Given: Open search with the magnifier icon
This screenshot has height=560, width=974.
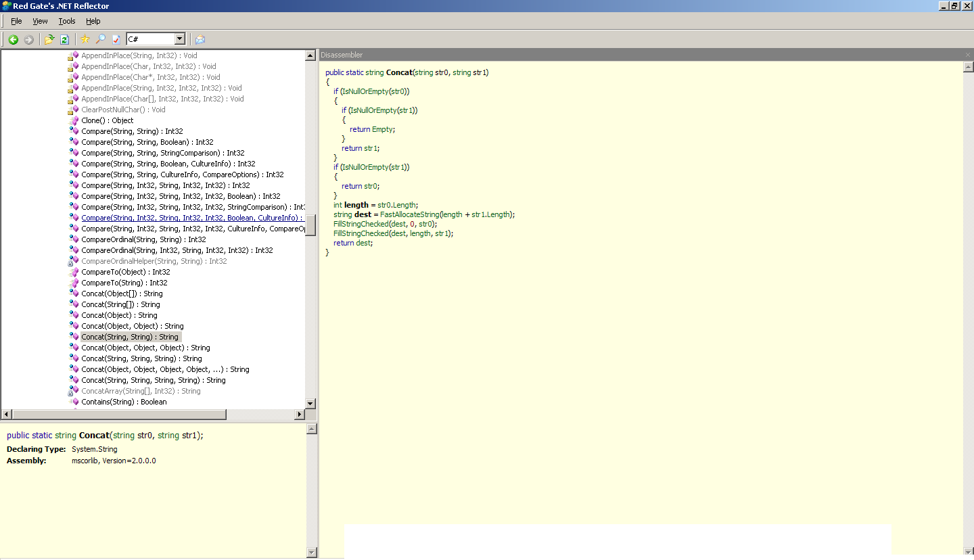Looking at the screenshot, I should tap(99, 39).
